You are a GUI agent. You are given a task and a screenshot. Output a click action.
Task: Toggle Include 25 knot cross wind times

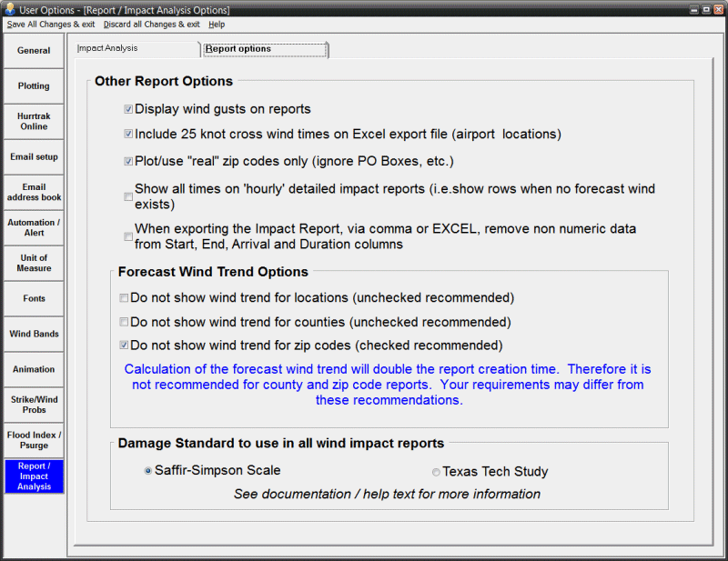(128, 134)
